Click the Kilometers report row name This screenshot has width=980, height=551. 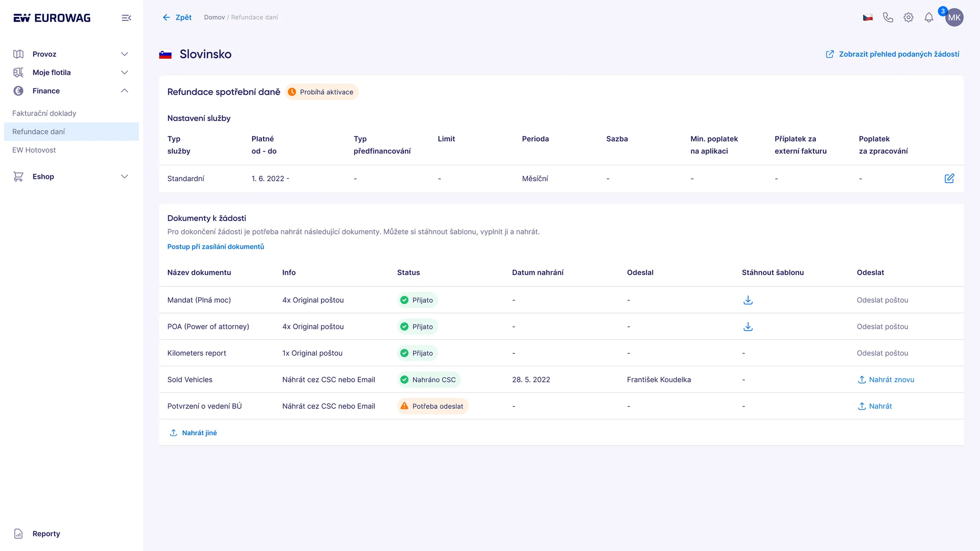point(196,353)
